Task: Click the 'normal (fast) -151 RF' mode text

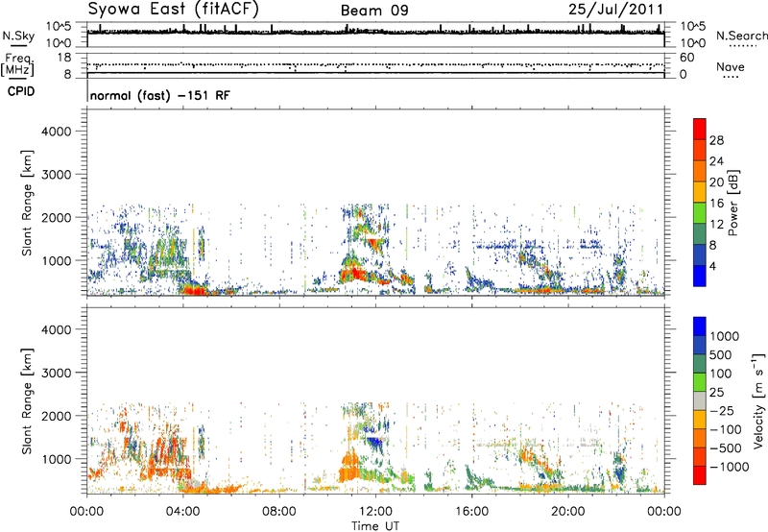Action: [159, 95]
